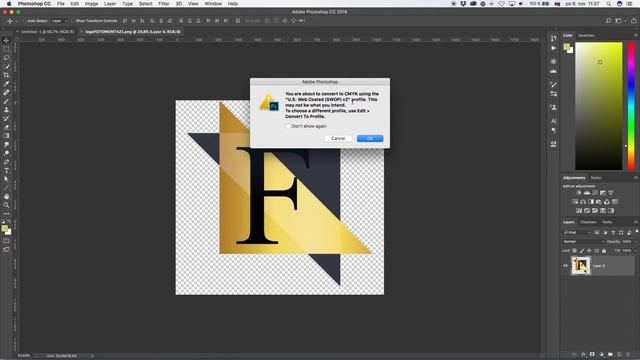Add a Color Balance adjustment
The height and width of the screenshot is (360, 640).
point(583,202)
